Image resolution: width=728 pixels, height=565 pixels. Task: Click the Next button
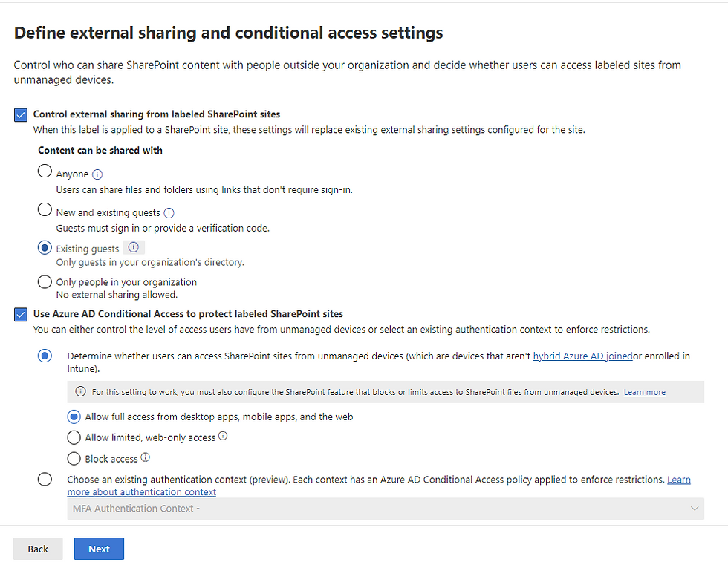[x=99, y=549]
